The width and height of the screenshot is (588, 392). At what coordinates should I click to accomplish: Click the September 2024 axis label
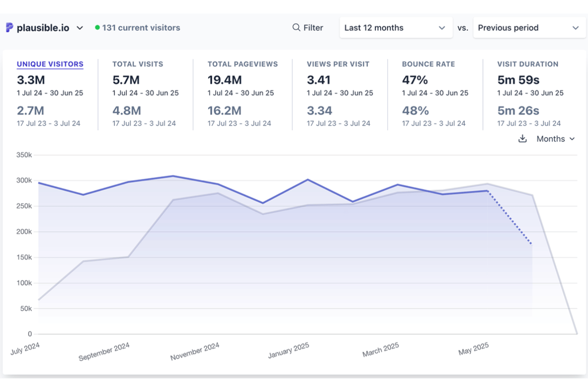(104, 352)
